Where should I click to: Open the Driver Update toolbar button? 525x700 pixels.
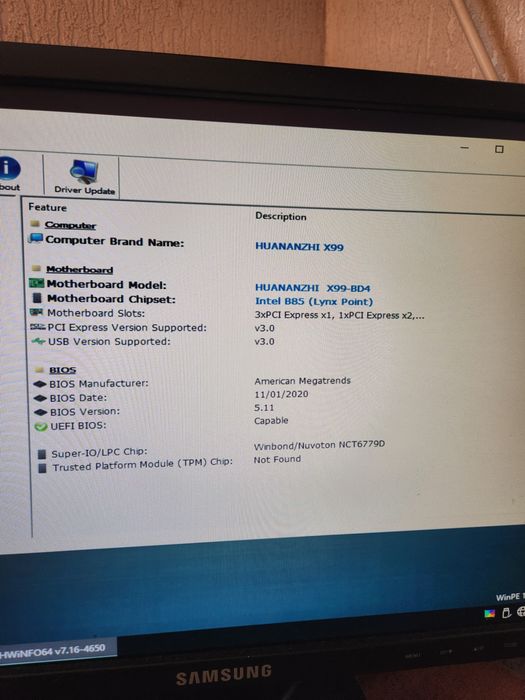click(84, 178)
